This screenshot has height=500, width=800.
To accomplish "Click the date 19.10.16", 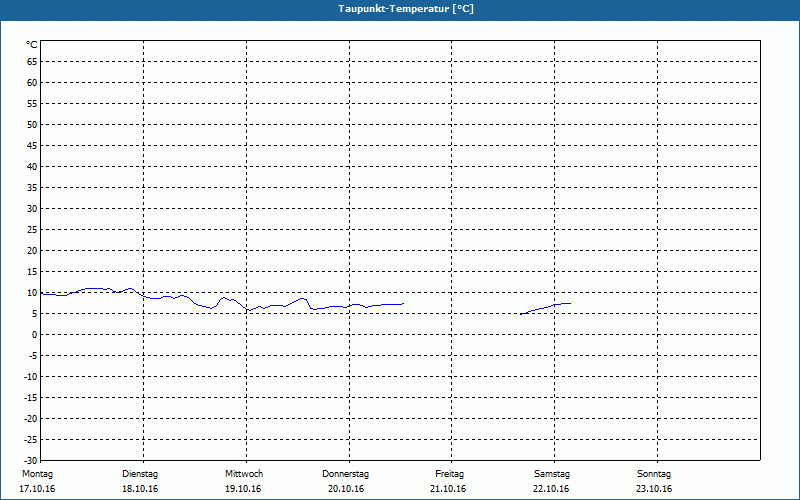I will [x=243, y=489].
